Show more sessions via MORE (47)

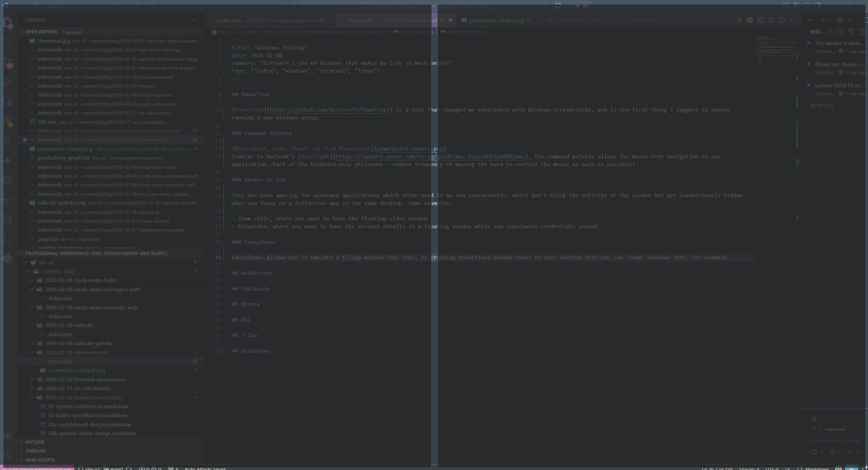pyautogui.click(x=822, y=105)
